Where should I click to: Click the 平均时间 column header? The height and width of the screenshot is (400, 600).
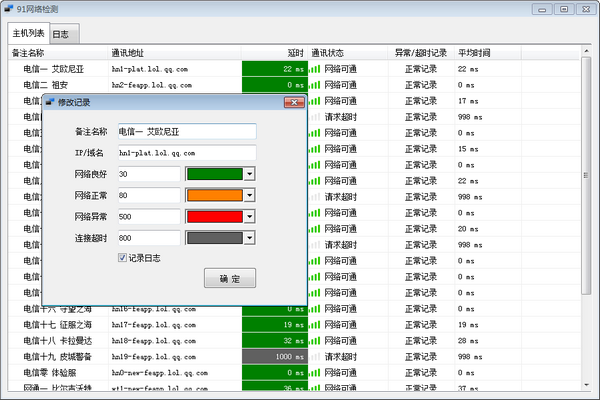(x=474, y=51)
